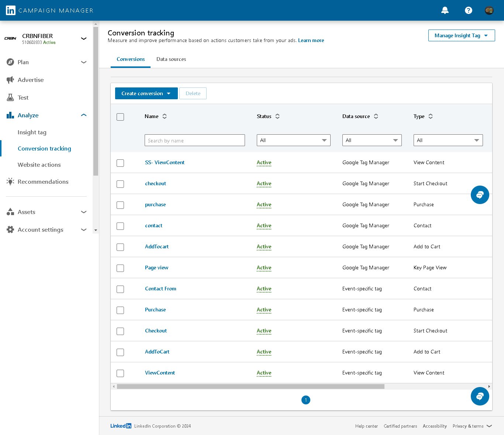Viewport: 504px width, 435px height.
Task: Click the table's horizontal scrollbar
Action: (251, 387)
